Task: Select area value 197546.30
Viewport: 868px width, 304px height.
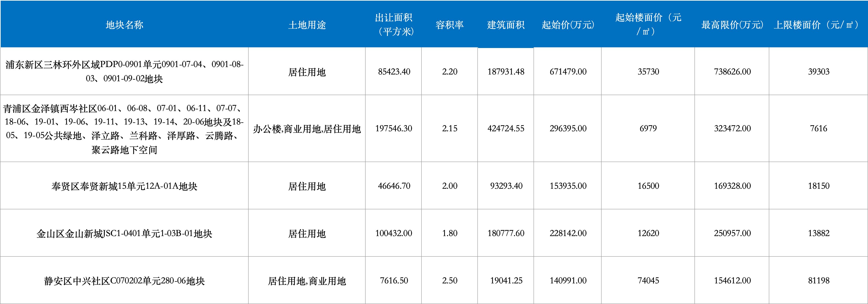Action: pos(394,128)
